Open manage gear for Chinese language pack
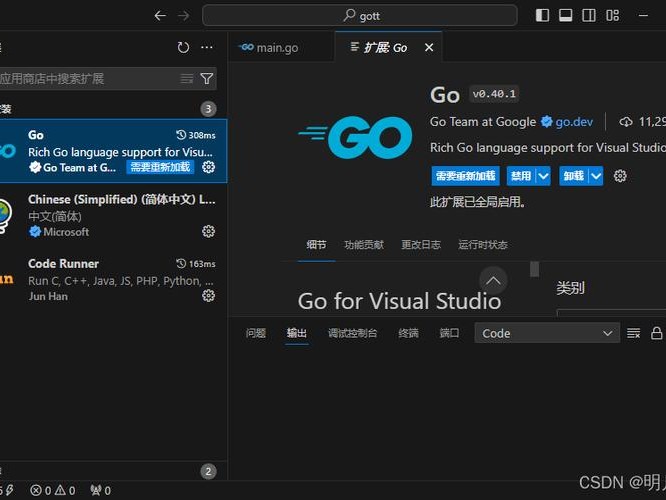The width and height of the screenshot is (666, 500). (x=208, y=232)
